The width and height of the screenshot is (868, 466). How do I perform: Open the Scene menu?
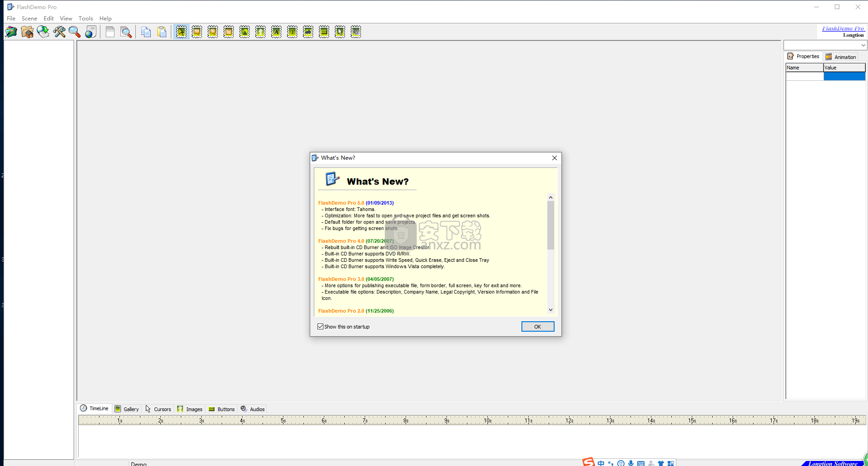point(30,19)
